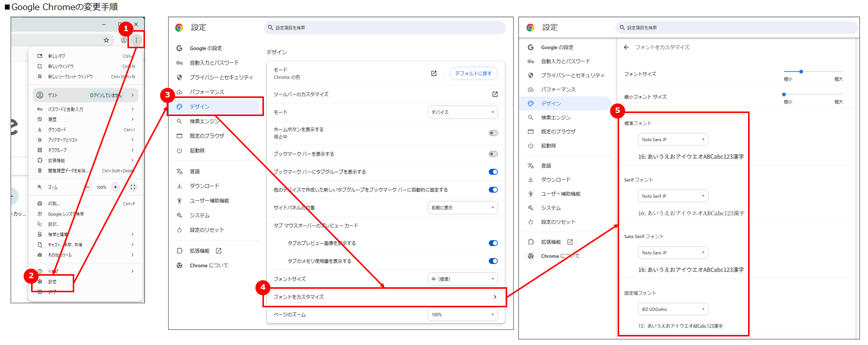Click the puzzle icon for 拡張機能 on デザイン page
868x345 pixels.
(179, 251)
